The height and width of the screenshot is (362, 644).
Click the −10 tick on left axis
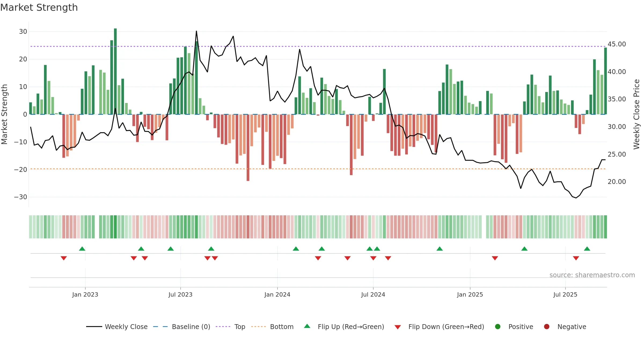(21, 142)
